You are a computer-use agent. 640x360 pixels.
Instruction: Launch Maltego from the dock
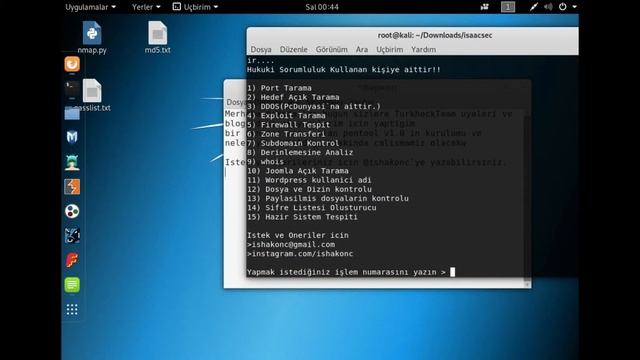coord(72,236)
